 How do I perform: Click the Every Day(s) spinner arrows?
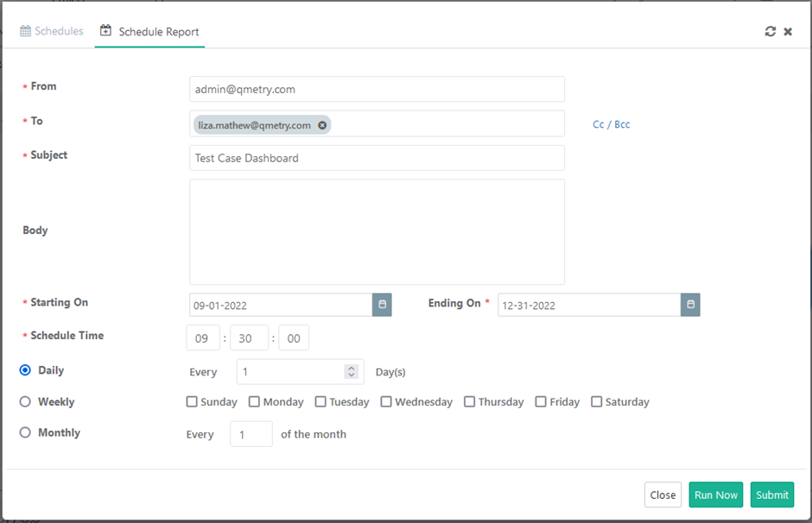(351, 371)
